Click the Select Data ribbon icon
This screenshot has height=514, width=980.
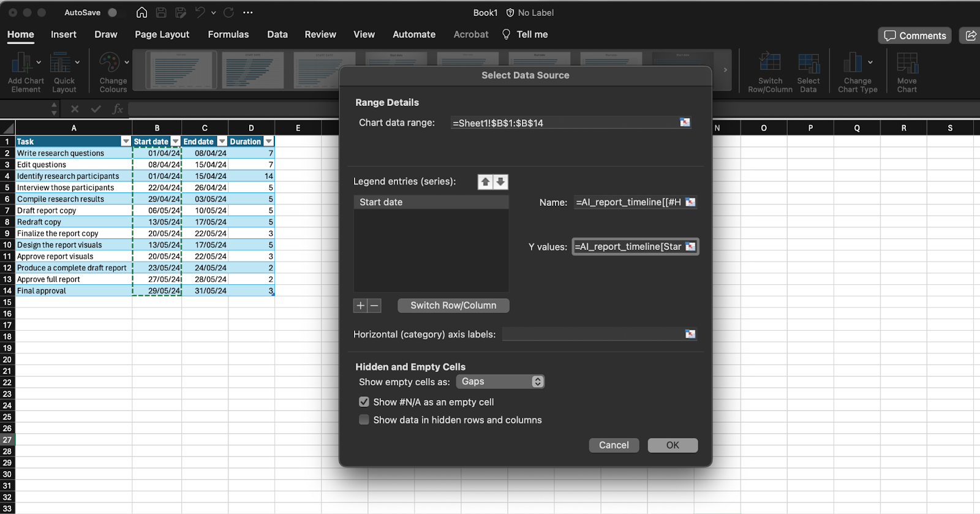pyautogui.click(x=809, y=62)
